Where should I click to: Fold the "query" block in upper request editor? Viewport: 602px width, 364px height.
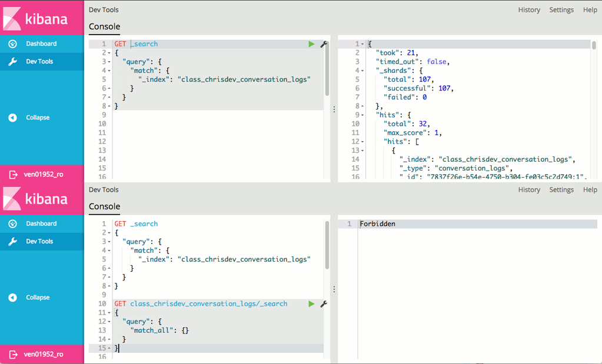pos(109,62)
